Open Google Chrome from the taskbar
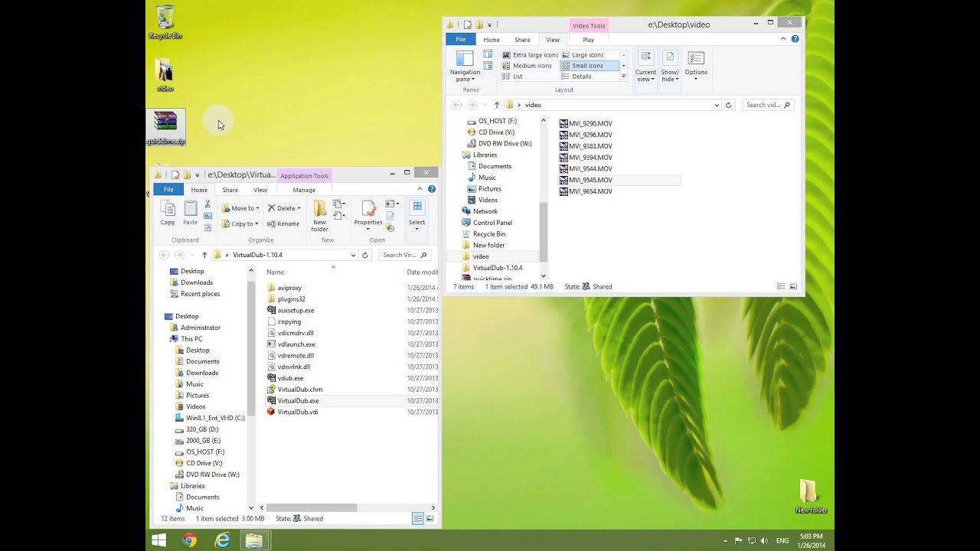Viewport: 980px width, 551px height. (x=190, y=540)
